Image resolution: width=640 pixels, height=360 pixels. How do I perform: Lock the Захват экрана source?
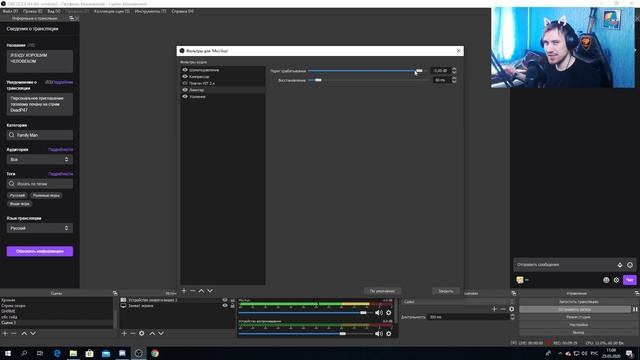[233, 306]
